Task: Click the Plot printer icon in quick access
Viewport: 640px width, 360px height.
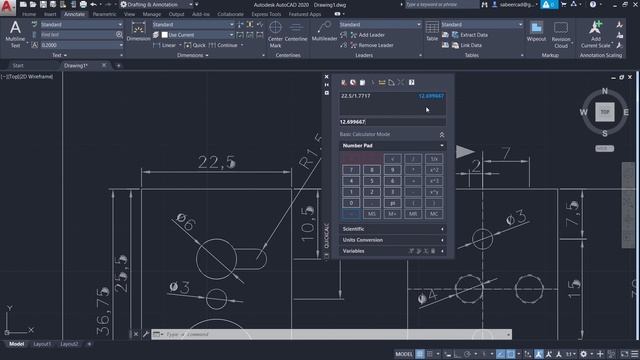Action: click(x=83, y=4)
